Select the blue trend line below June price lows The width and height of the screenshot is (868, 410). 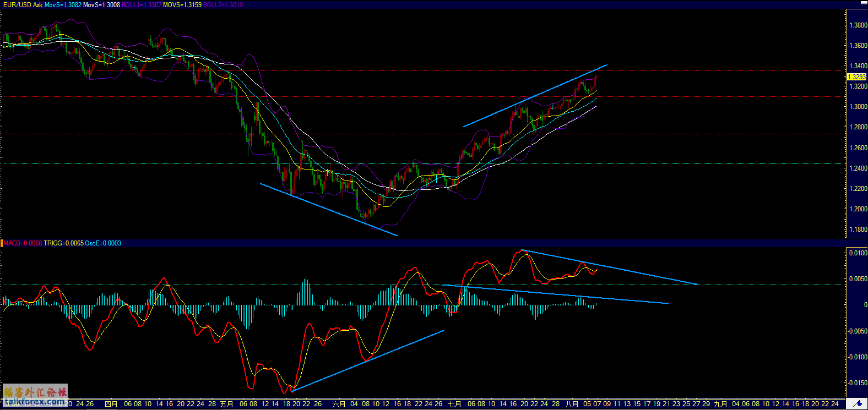328,210
